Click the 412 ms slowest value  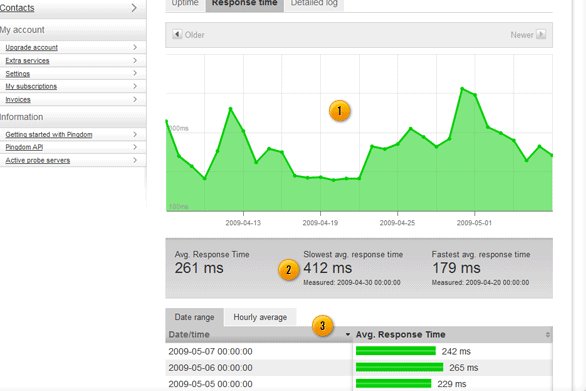tap(327, 268)
